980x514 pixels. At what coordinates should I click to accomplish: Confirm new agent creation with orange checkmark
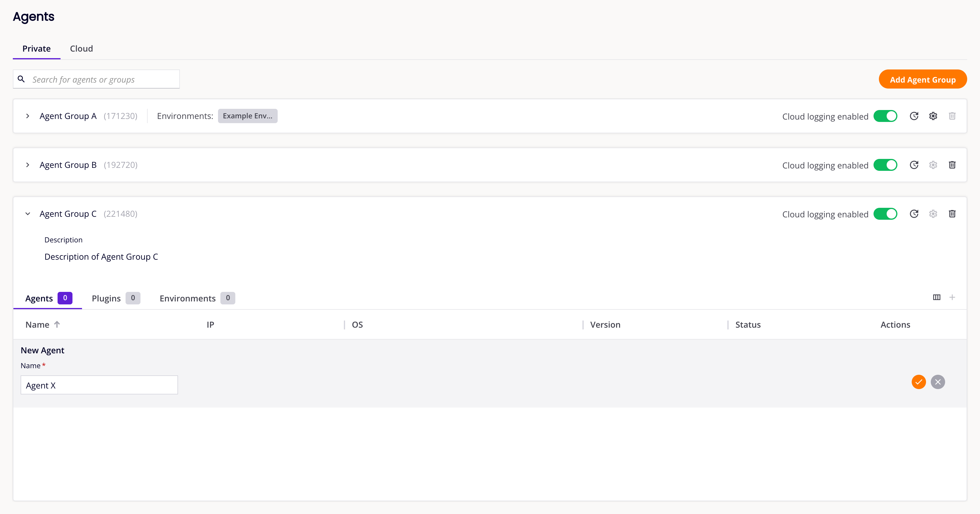[x=919, y=382]
